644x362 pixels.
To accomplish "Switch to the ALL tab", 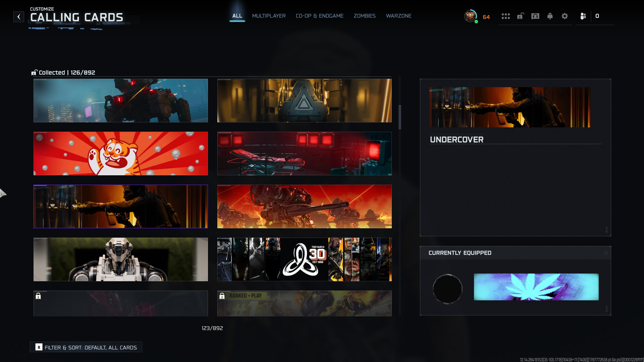I will tap(237, 16).
